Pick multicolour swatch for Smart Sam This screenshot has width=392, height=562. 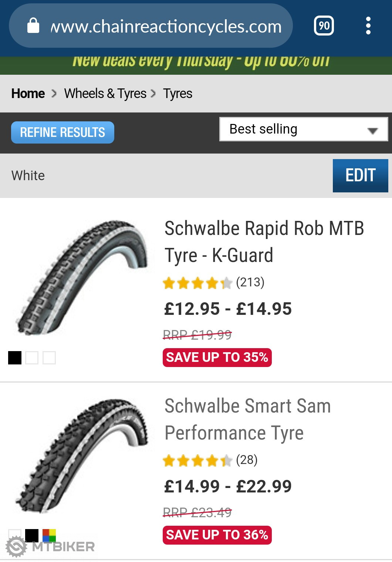[49, 535]
